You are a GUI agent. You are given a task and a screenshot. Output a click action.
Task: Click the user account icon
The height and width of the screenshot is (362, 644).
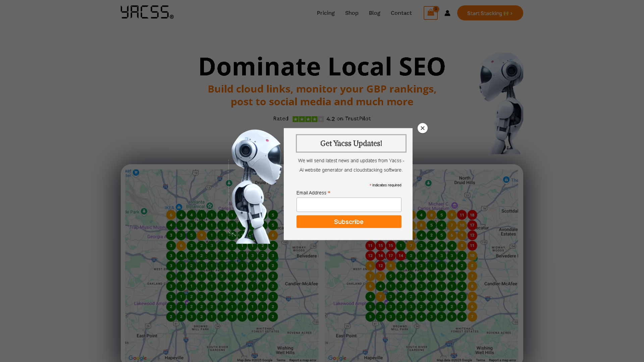click(447, 13)
